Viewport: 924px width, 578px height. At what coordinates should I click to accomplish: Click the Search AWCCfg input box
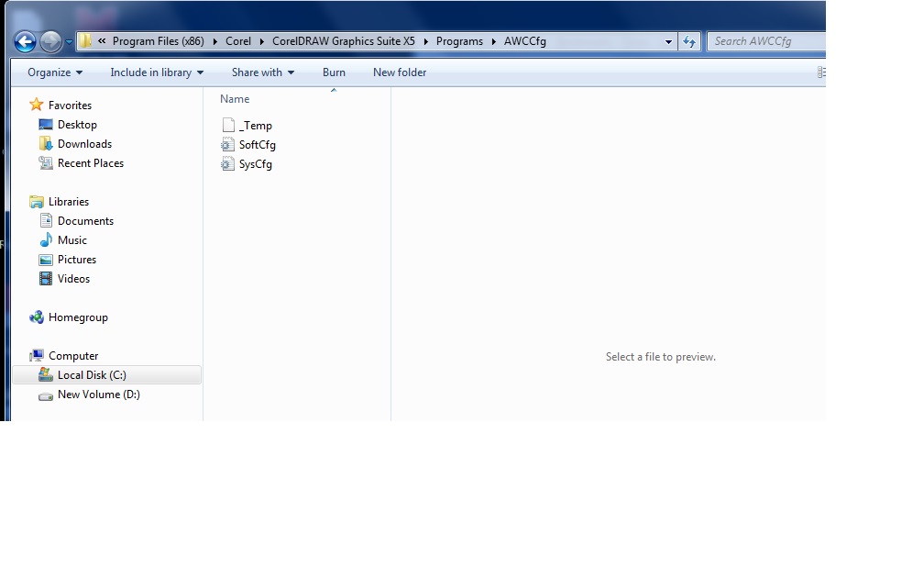pos(765,41)
